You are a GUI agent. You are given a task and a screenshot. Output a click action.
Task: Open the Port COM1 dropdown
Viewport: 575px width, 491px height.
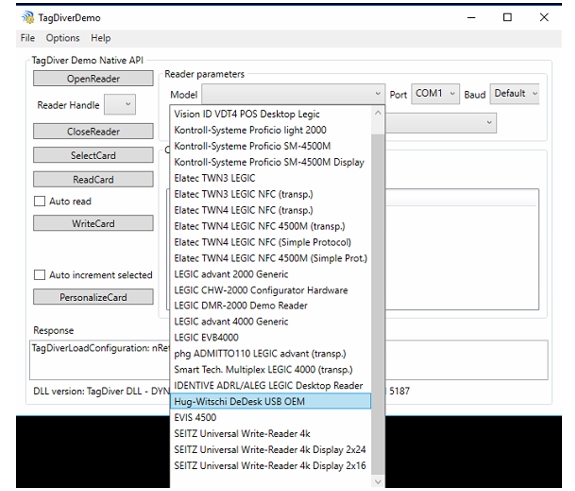pos(435,94)
